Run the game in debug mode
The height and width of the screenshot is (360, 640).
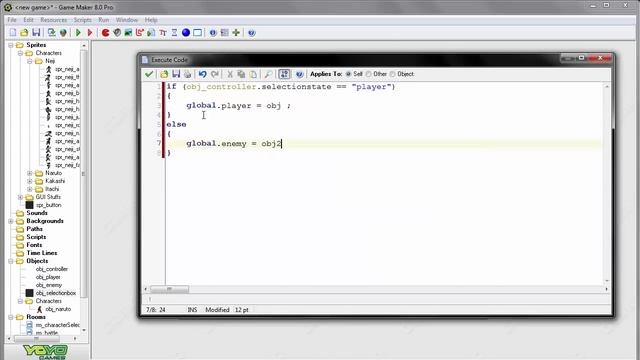click(x=90, y=33)
